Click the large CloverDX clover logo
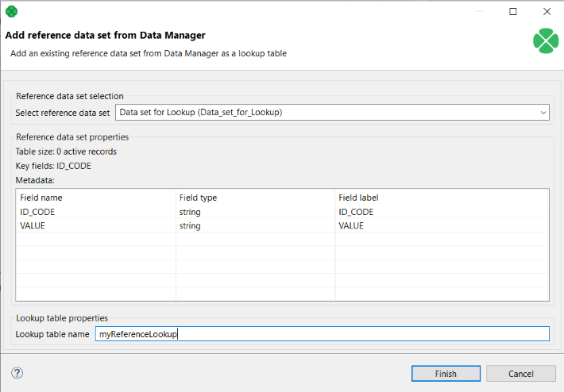Image resolution: width=564 pixels, height=392 pixels. pyautogui.click(x=545, y=40)
